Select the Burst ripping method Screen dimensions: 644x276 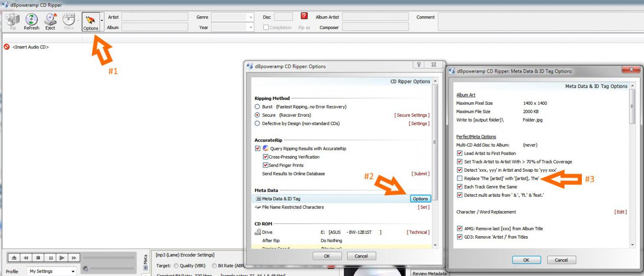[258, 107]
